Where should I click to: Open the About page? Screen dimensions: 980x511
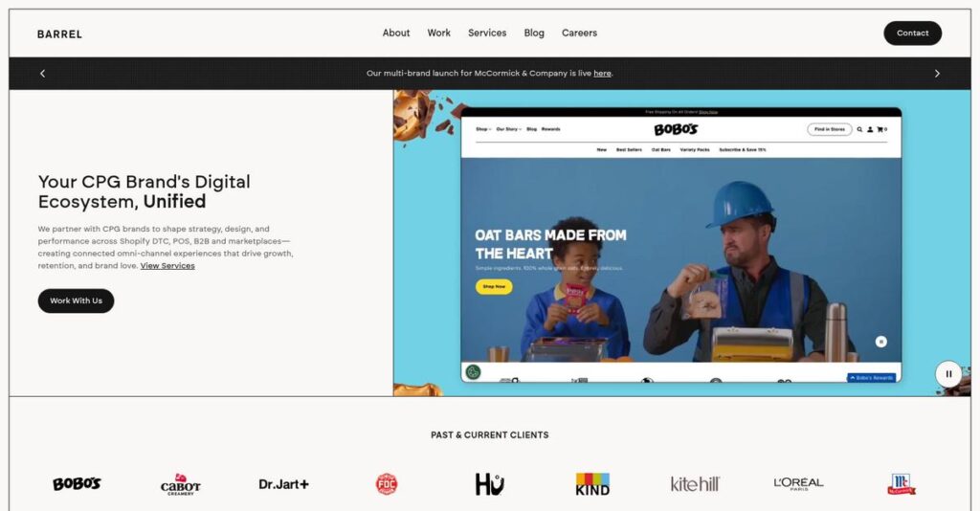[x=396, y=33]
